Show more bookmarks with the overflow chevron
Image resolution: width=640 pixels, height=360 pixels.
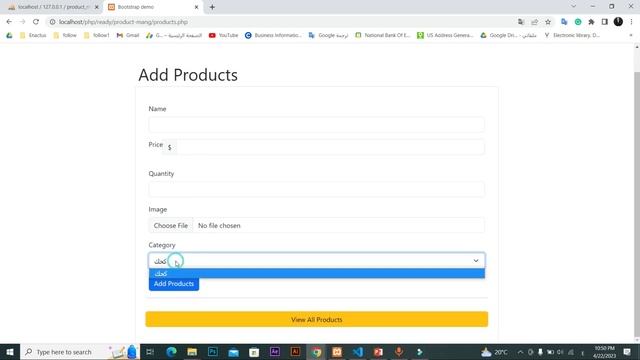pos(631,36)
